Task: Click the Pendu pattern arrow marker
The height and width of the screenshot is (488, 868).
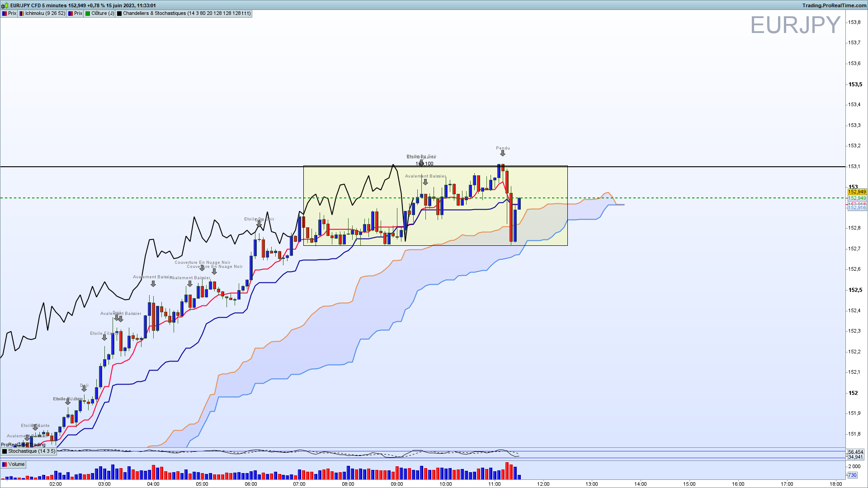Action: [x=503, y=154]
